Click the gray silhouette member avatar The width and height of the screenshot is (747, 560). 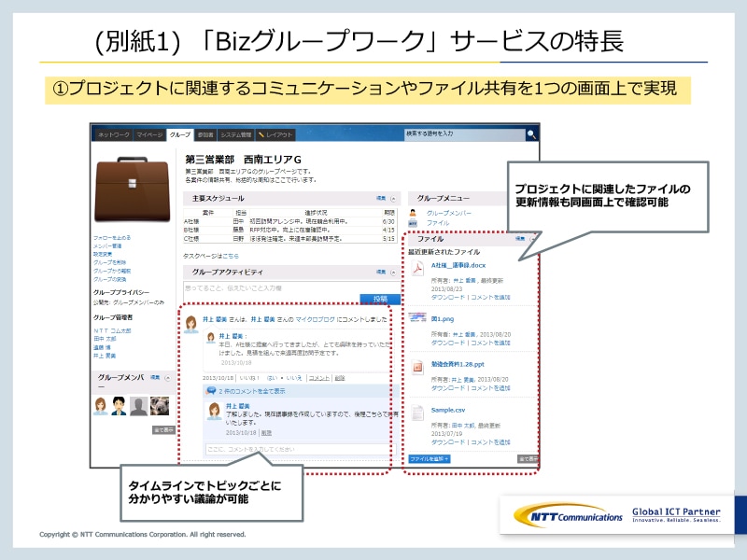[138, 406]
